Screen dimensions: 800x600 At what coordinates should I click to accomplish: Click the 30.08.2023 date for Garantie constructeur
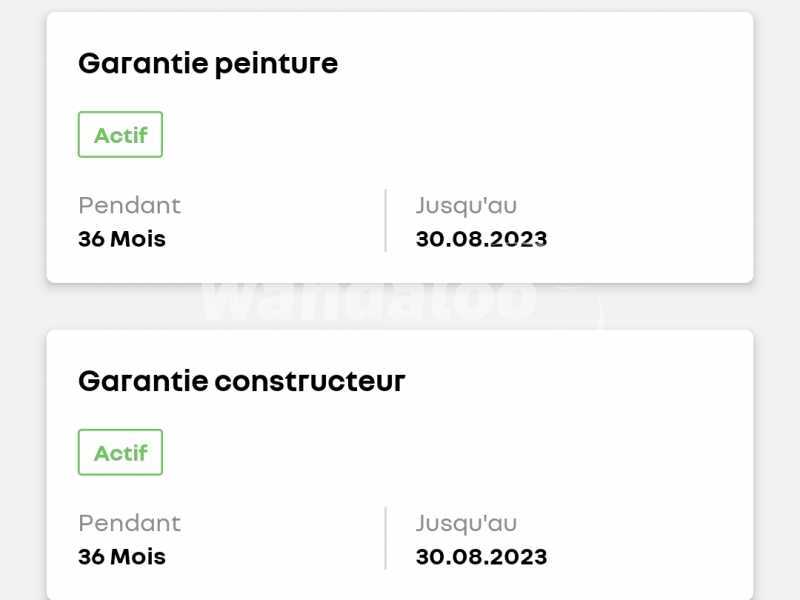click(481, 556)
